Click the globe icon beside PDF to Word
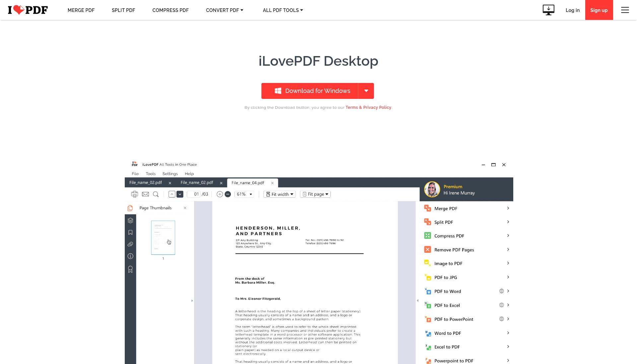637x364 pixels. click(502, 291)
